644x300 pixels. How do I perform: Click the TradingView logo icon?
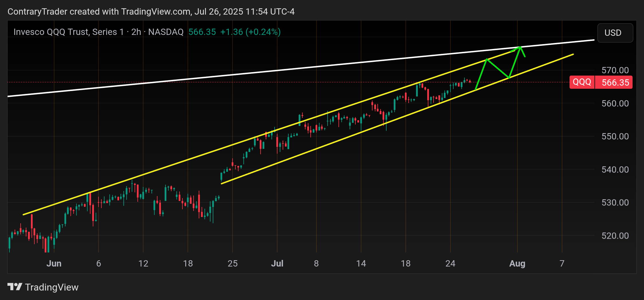click(15, 287)
